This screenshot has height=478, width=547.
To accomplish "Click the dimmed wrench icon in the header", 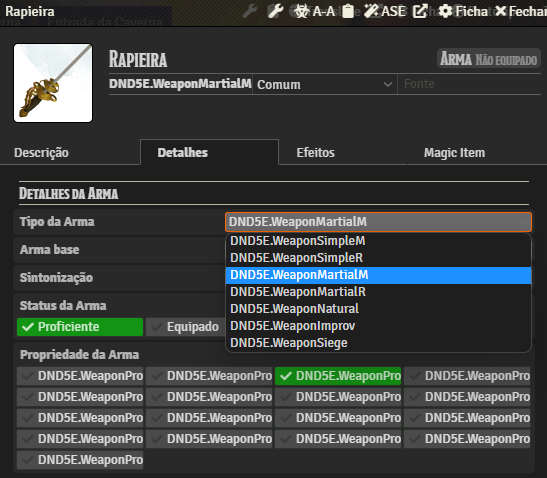I will (x=250, y=12).
